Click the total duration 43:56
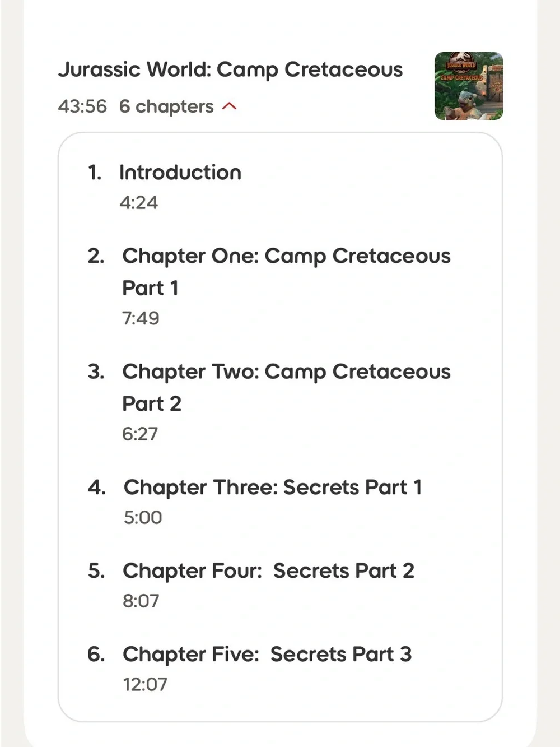The height and width of the screenshot is (747, 560). 82,106
